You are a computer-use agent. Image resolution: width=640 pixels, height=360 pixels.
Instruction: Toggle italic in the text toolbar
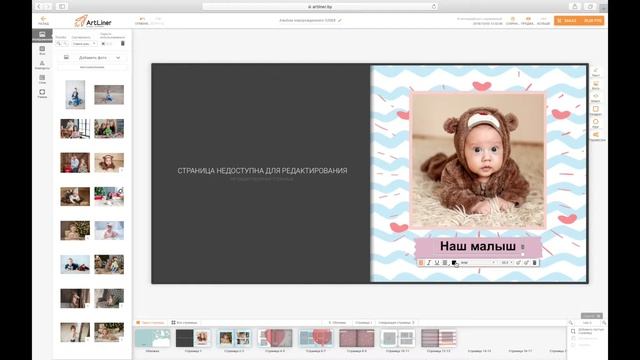(429, 263)
